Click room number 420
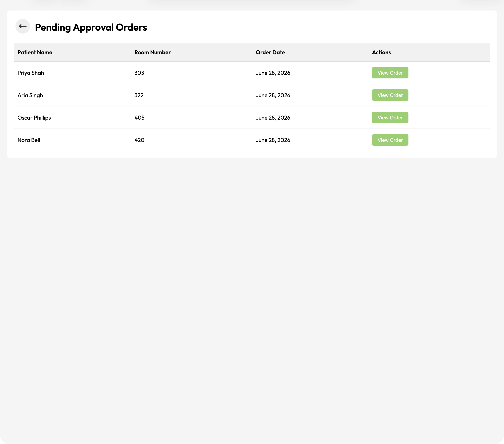 pyautogui.click(x=139, y=140)
